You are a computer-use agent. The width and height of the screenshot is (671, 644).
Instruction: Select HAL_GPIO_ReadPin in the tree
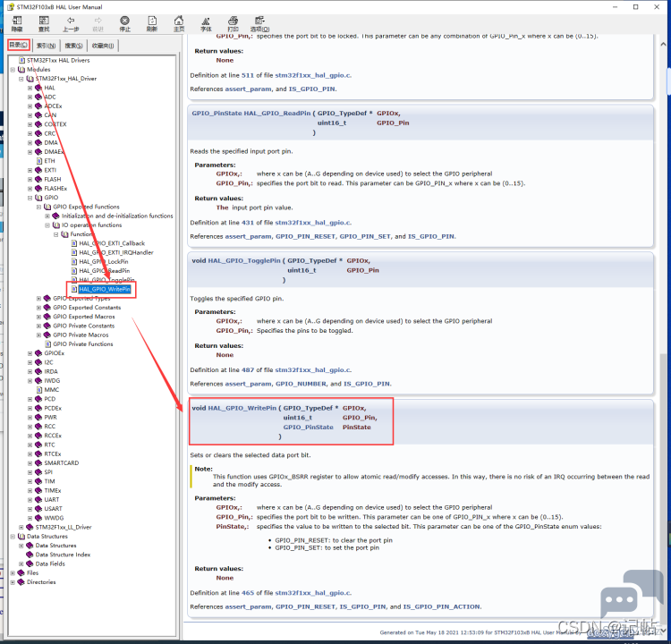(x=105, y=271)
